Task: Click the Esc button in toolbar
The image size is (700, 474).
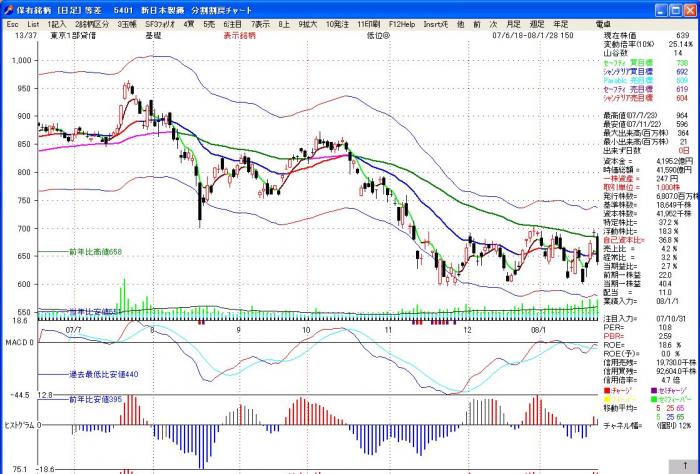Action: pyautogui.click(x=12, y=22)
